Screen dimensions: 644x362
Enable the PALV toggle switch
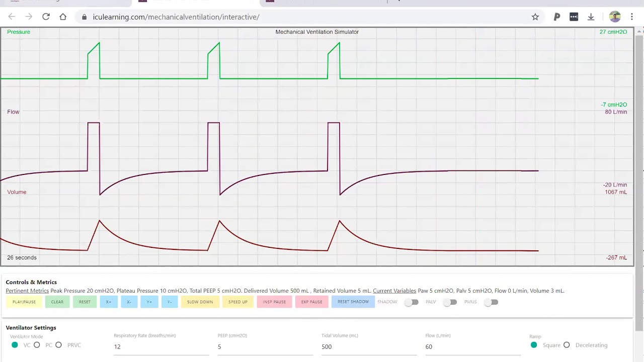coord(450,302)
